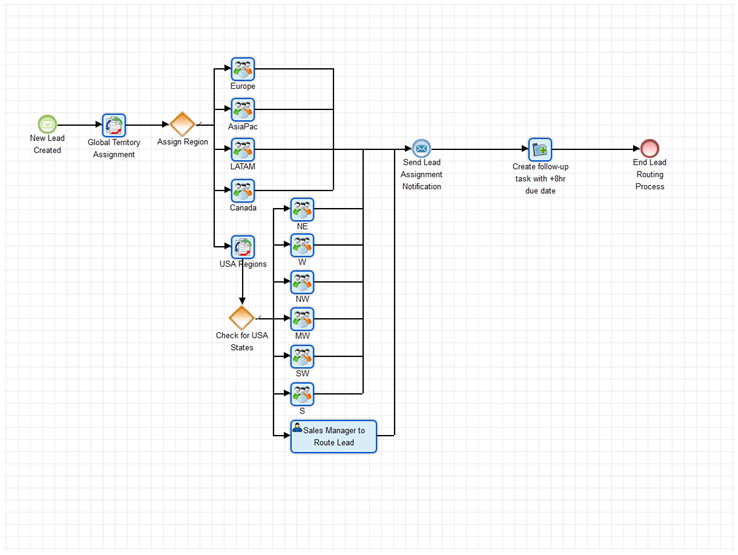The width and height of the screenshot is (738, 555).
Task: Click the 'Canada' label text
Action: click(x=243, y=208)
